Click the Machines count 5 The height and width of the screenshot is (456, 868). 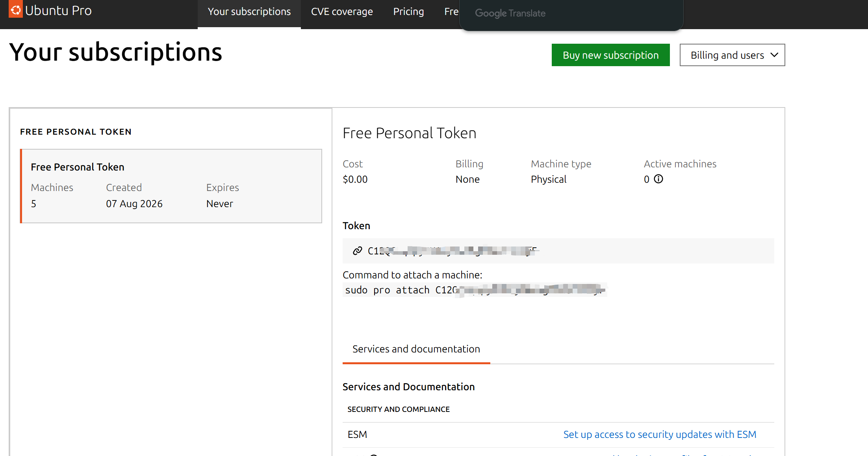(33, 204)
